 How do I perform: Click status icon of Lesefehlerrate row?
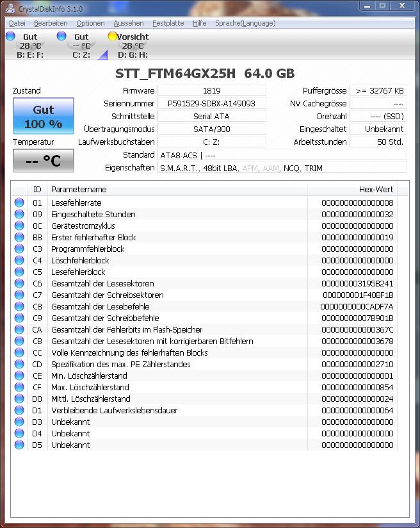click(x=19, y=202)
